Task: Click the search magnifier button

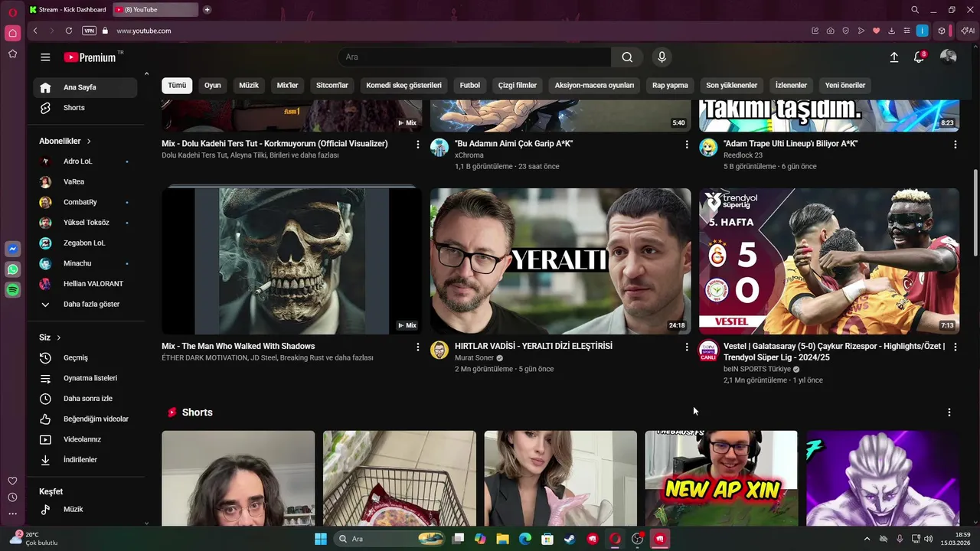Action: pyautogui.click(x=627, y=57)
